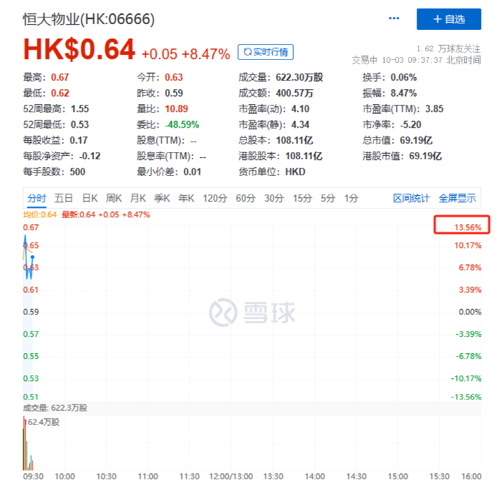Open the 周K chart tab
Image resolution: width=500 pixels, height=483 pixels.
(114, 198)
